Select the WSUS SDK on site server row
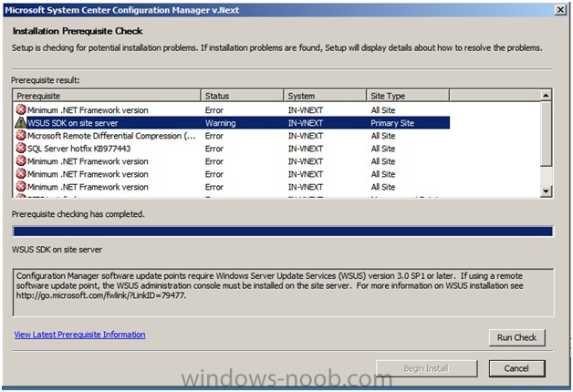Screen dimensions: 573x392 tap(233, 123)
